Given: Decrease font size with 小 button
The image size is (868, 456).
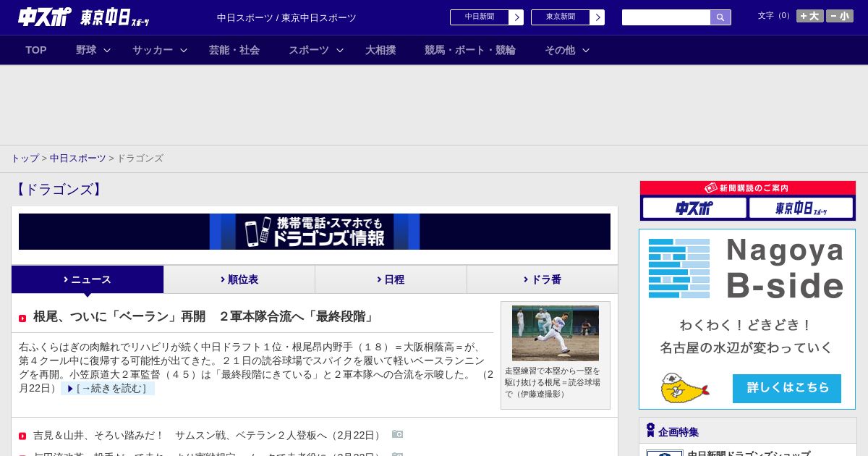Looking at the screenshot, I should (x=840, y=16).
